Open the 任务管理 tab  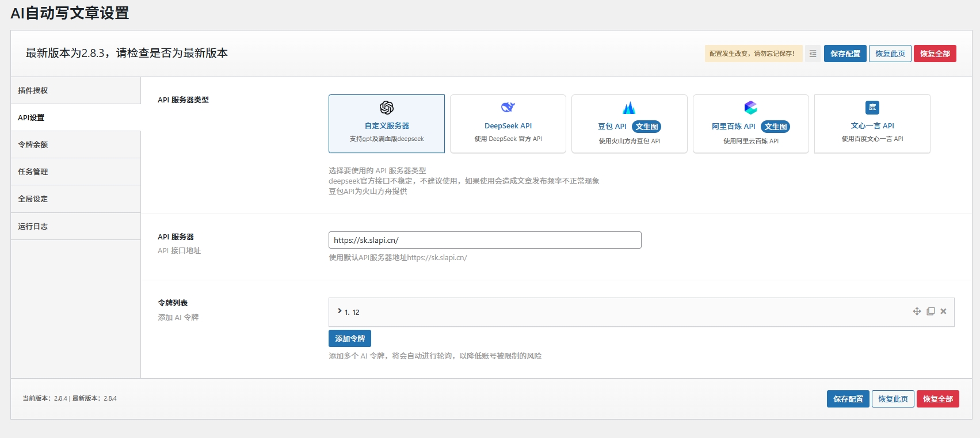[x=75, y=172]
